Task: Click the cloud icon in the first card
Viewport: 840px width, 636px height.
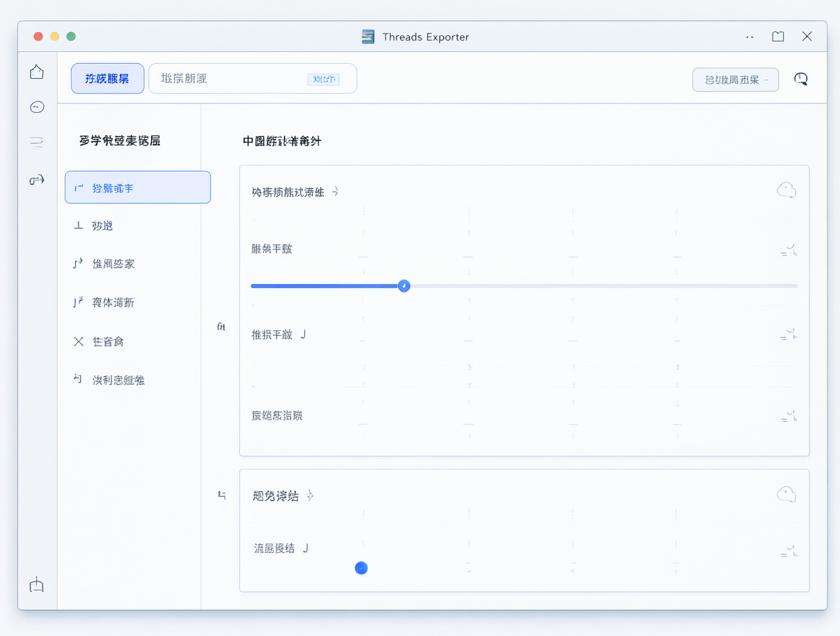Action: 786,190
